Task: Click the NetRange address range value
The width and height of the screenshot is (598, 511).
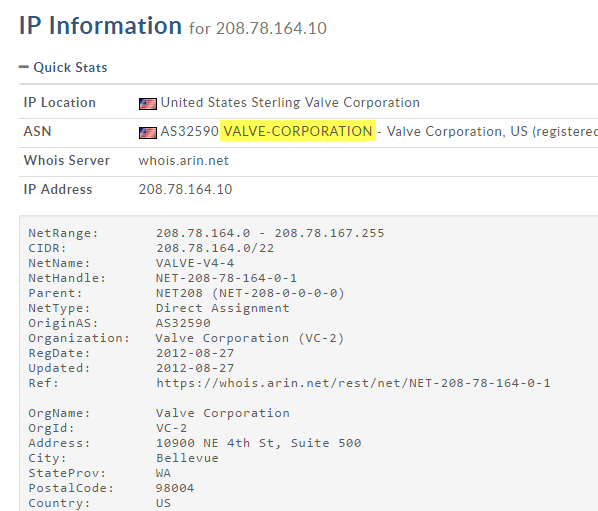Action: tap(270, 233)
